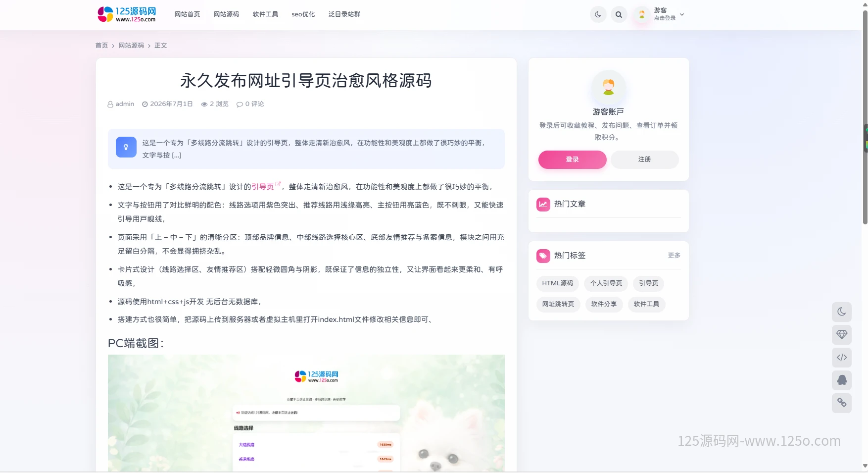Viewport: 868px width, 473px height.
Task: Go to 首页 in the breadcrumb
Action: [x=101, y=46]
